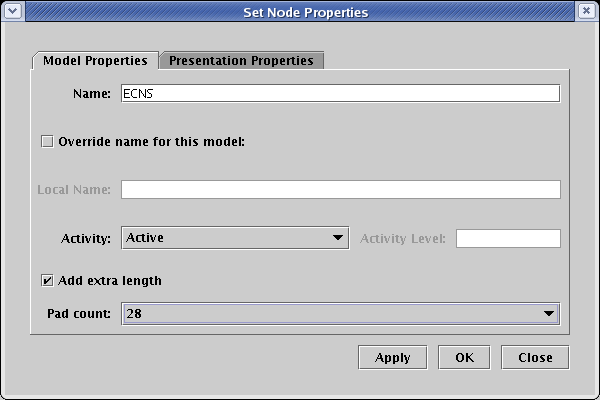Close dialog using title bar X icon
This screenshot has height=400, width=600.
(586, 12)
